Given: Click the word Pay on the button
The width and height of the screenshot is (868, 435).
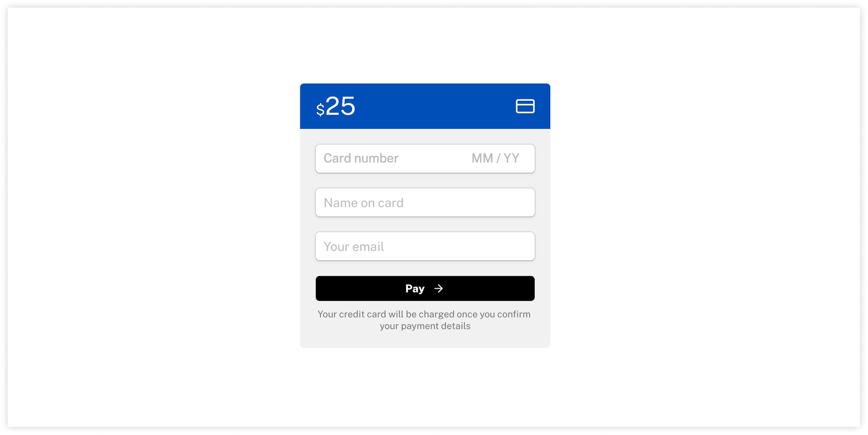Looking at the screenshot, I should pyautogui.click(x=415, y=289).
